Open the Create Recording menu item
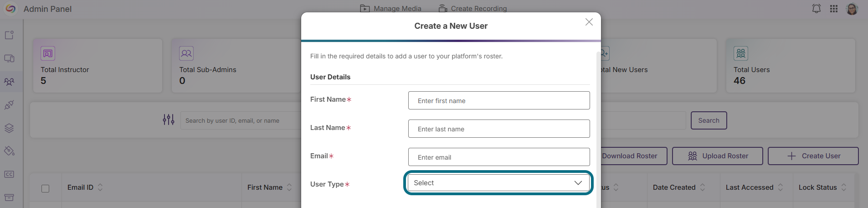The image size is (868, 208). pos(473,9)
